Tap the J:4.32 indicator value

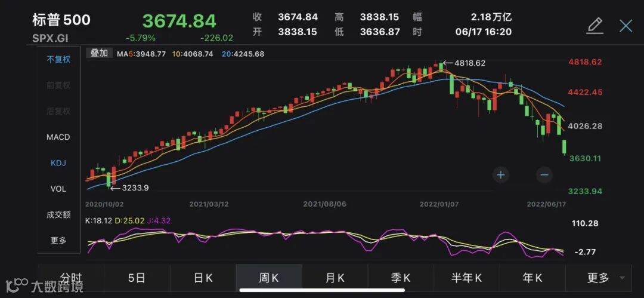(x=159, y=221)
